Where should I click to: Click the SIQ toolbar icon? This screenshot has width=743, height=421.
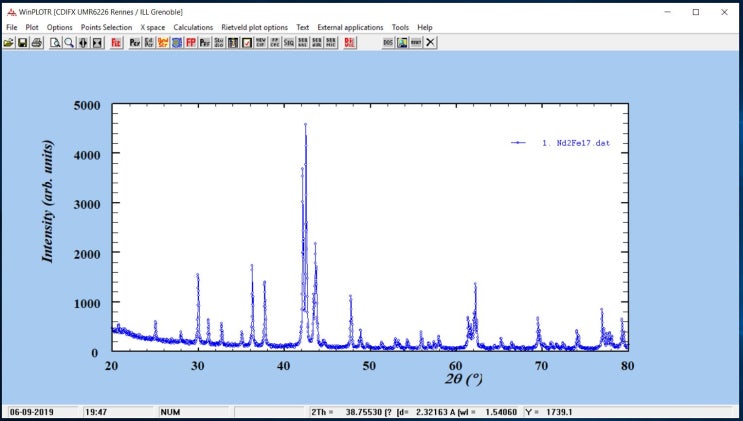pyautogui.click(x=288, y=43)
